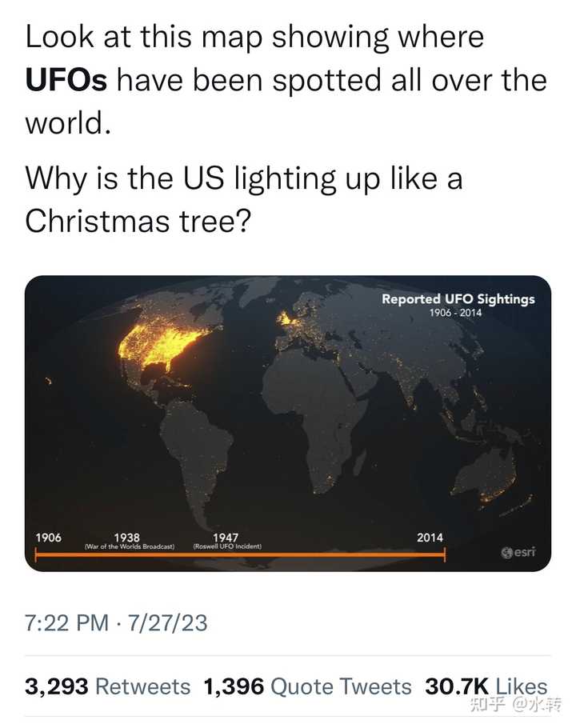Click the "1906 - 2014" date range subtitle
Image resolution: width=576 pixels, height=728 pixels.
(455, 313)
